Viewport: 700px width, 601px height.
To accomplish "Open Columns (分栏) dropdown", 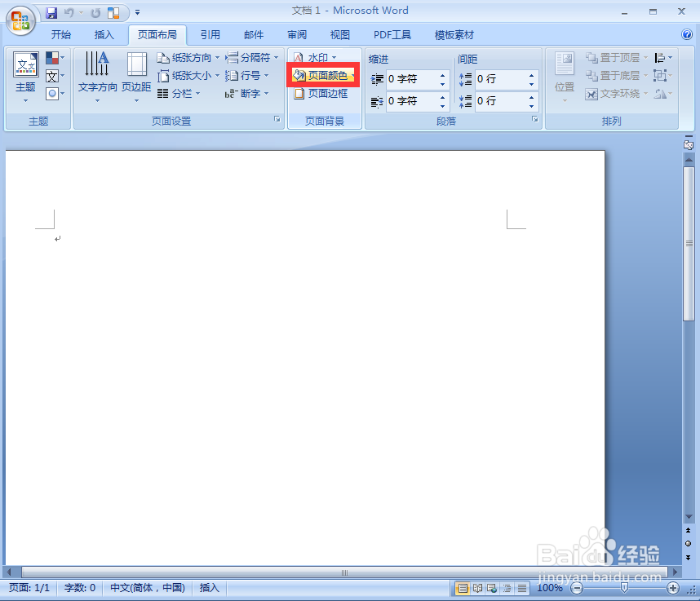I will coord(179,93).
